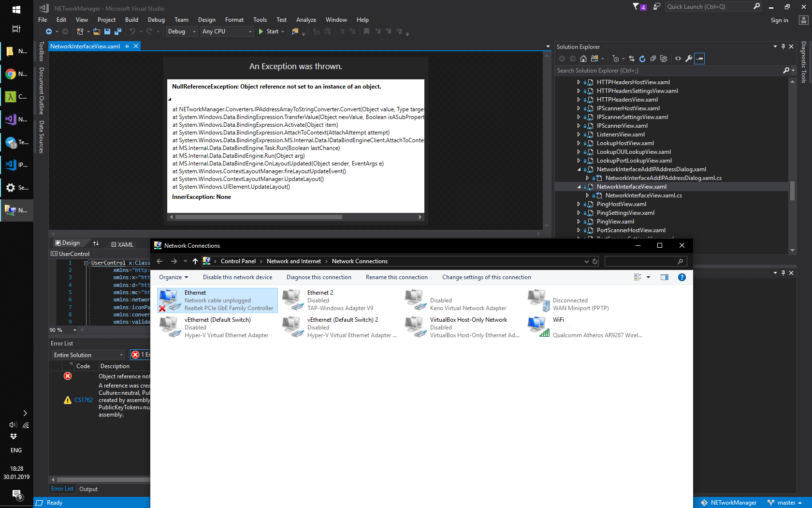Screen dimensions: 812x508
Task: Sync Solution Explorer with active document
Action: coord(631,59)
